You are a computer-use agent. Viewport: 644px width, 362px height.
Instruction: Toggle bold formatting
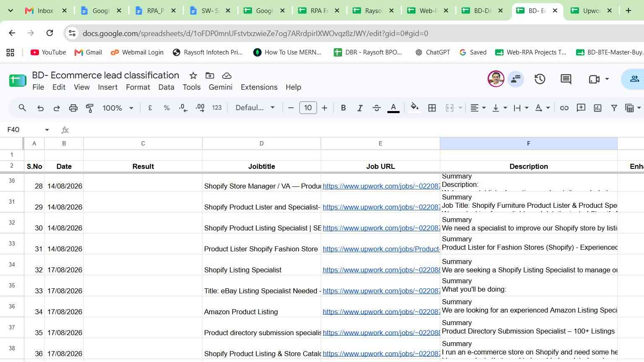tap(343, 108)
